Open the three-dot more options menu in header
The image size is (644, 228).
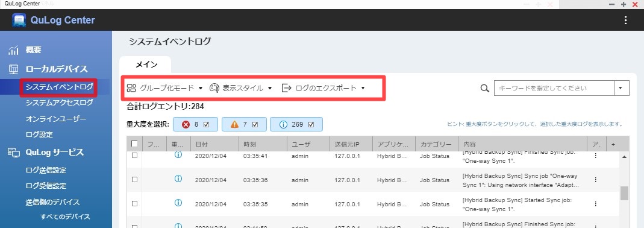[x=625, y=20]
